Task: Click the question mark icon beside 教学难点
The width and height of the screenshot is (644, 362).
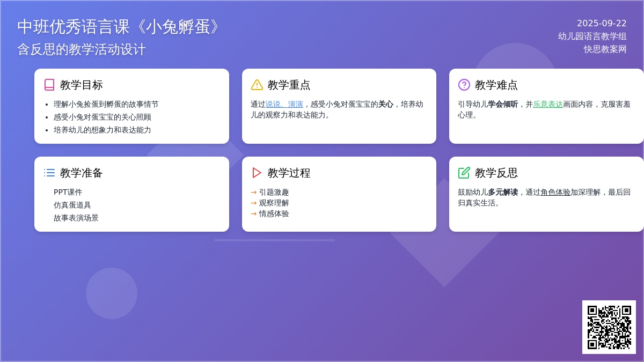Action: point(464,85)
